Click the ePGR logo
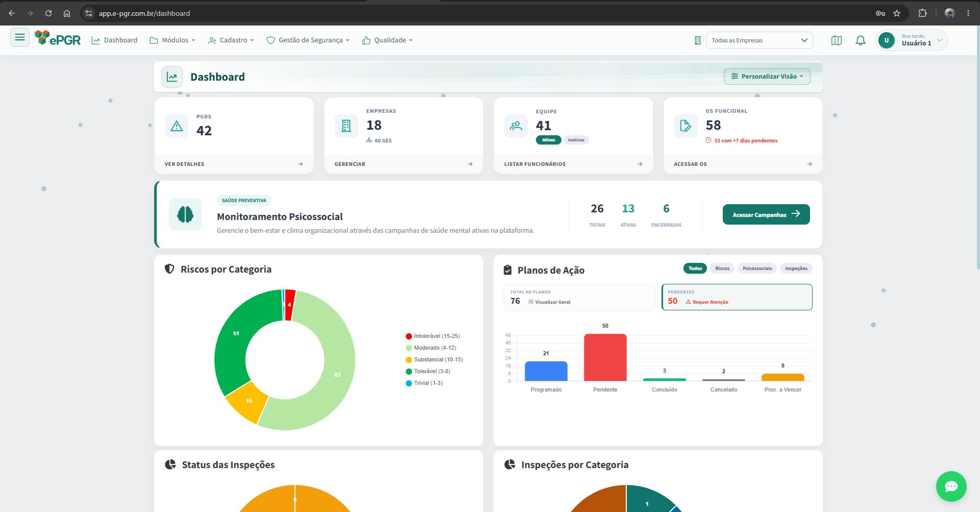 [x=58, y=38]
